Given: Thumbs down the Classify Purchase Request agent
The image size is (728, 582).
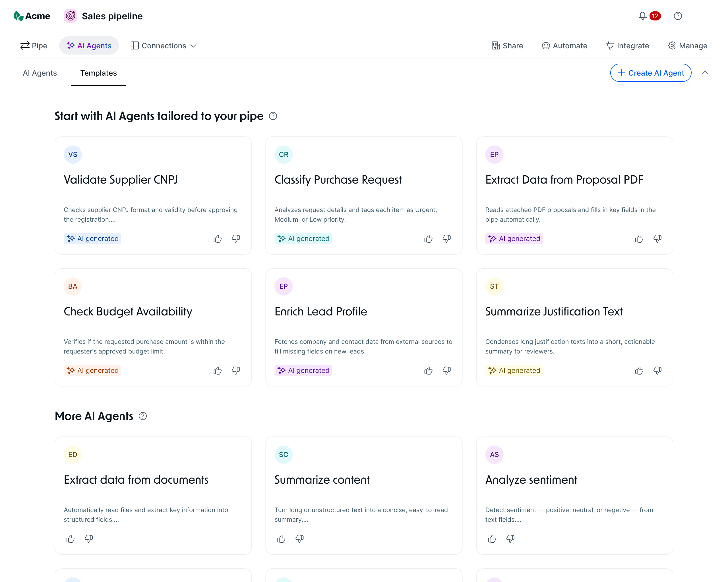Looking at the screenshot, I should [446, 239].
